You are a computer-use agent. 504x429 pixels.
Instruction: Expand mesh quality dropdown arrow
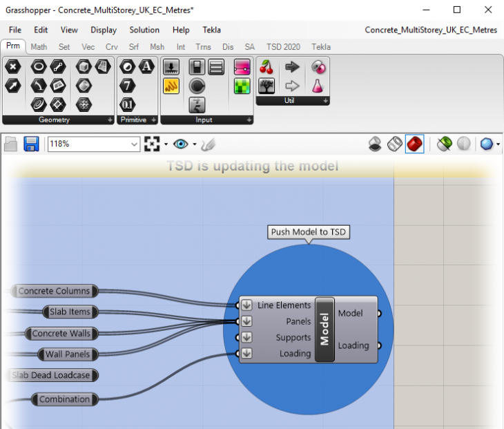[498, 144]
